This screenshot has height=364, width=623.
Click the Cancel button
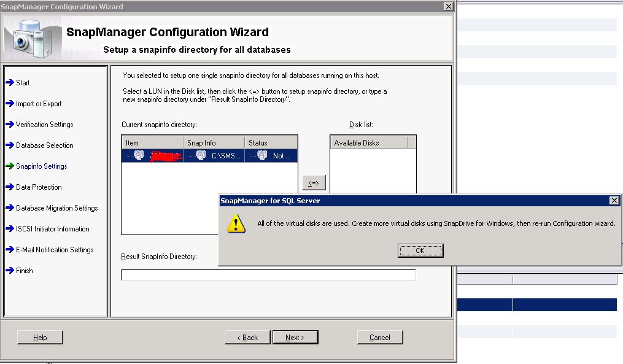tap(380, 338)
